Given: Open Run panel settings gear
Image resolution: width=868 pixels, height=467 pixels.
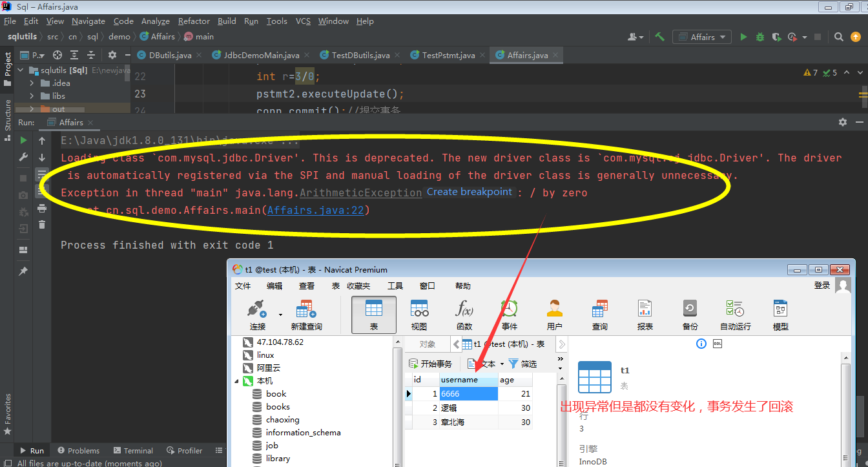Looking at the screenshot, I should coord(842,122).
